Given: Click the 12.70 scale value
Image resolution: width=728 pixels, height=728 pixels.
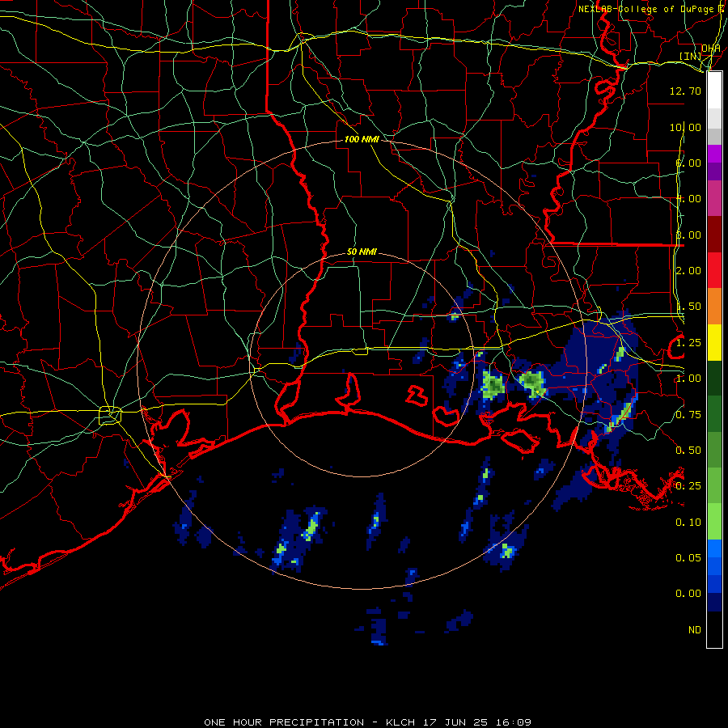Looking at the screenshot, I should (x=685, y=91).
